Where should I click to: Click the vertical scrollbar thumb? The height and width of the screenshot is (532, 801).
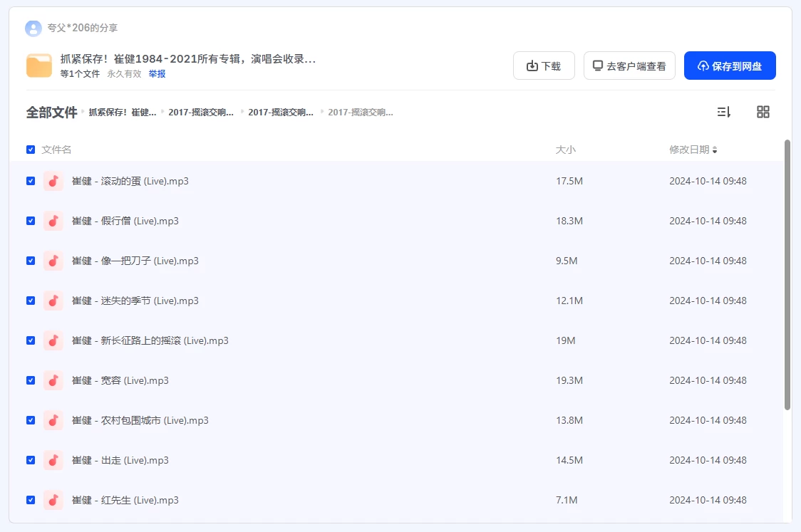[787, 274]
